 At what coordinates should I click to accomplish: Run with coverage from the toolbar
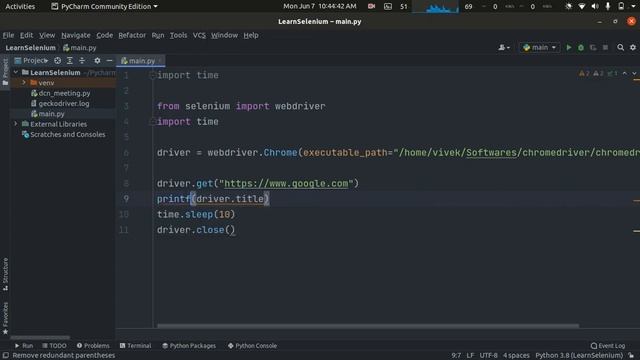(593, 48)
